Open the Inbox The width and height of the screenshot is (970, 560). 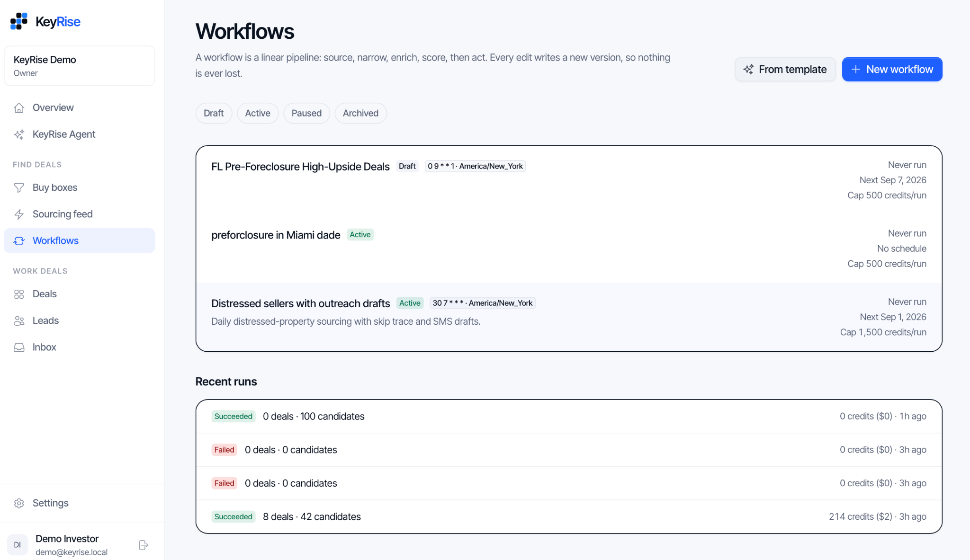(80, 347)
